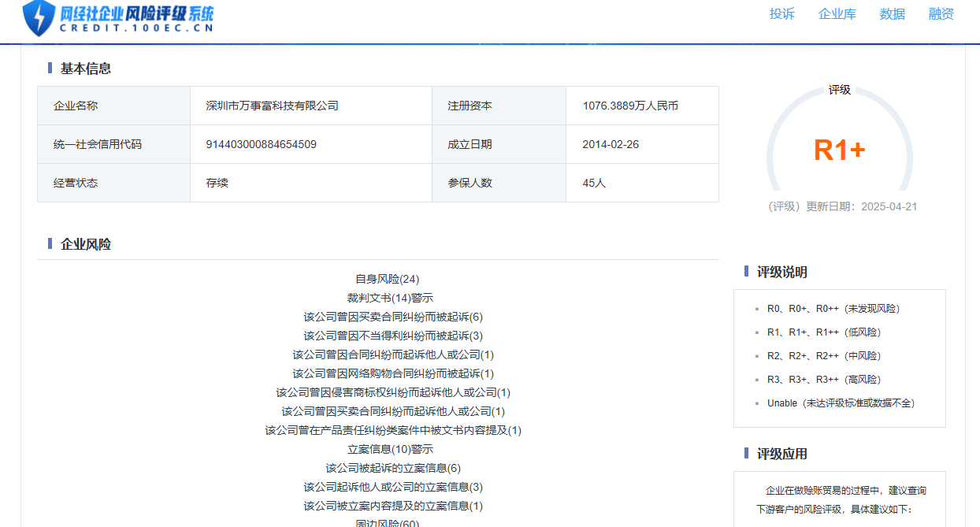Click the R0、R0+、R0++ (未发现风险) item
The height and width of the screenshot is (527, 980).
(833, 309)
